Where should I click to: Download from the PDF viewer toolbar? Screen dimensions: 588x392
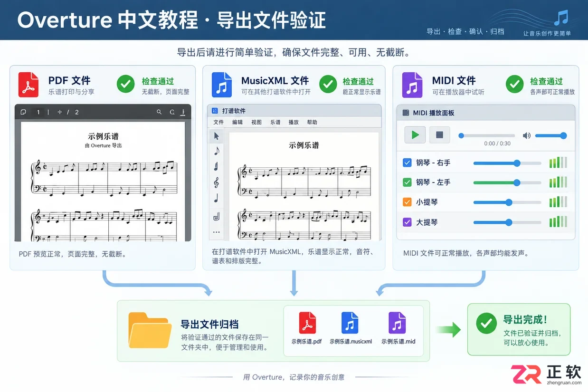click(x=183, y=112)
